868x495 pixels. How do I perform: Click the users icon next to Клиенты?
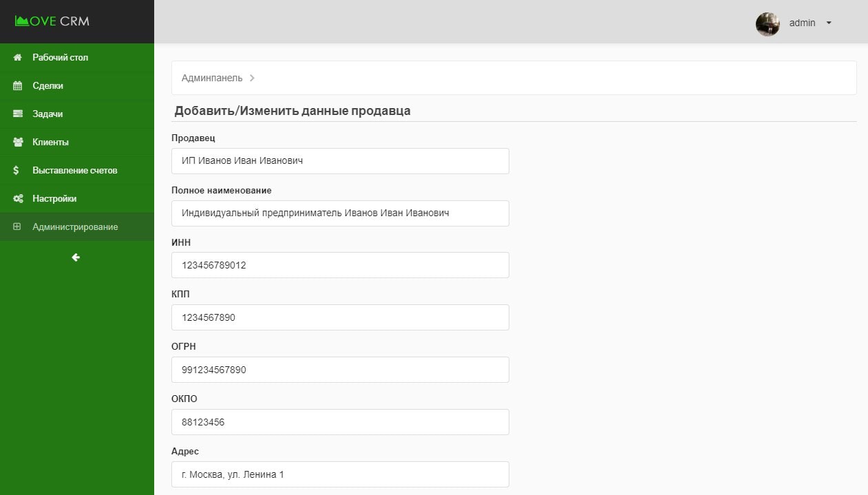point(17,142)
